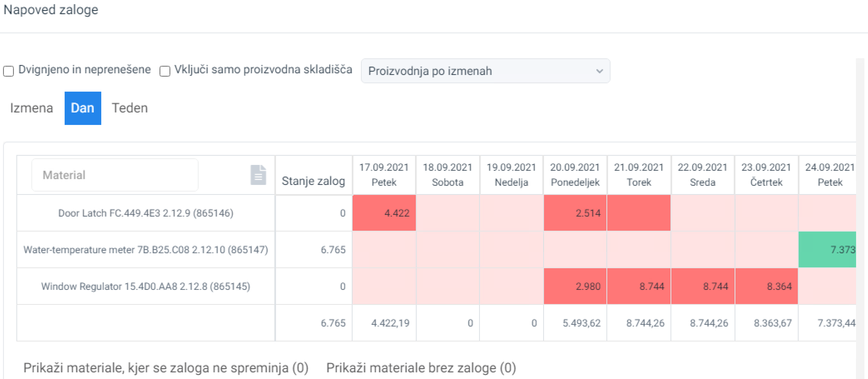Screen dimensions: 868x379
Task: Click the green 7.373 cell for Water-temperature meter
Action: click(827, 250)
